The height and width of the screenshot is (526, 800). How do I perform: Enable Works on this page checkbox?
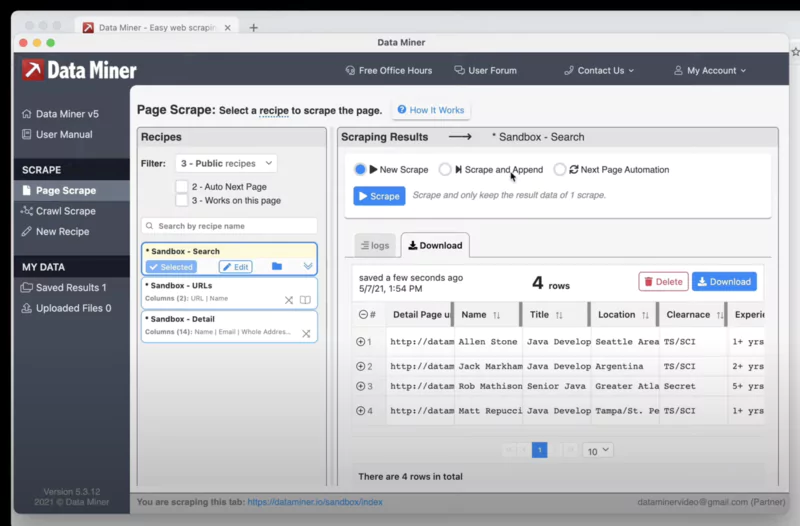181,200
